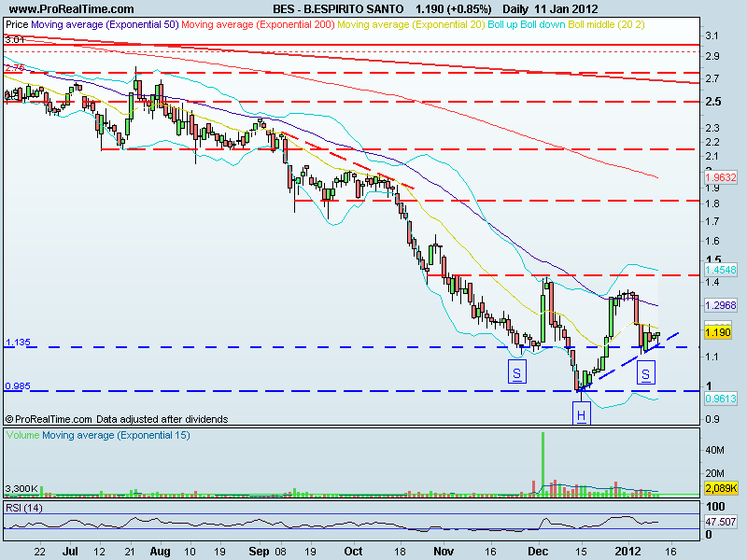Click the 1.4548 Bollinger upper value tag

click(x=721, y=270)
